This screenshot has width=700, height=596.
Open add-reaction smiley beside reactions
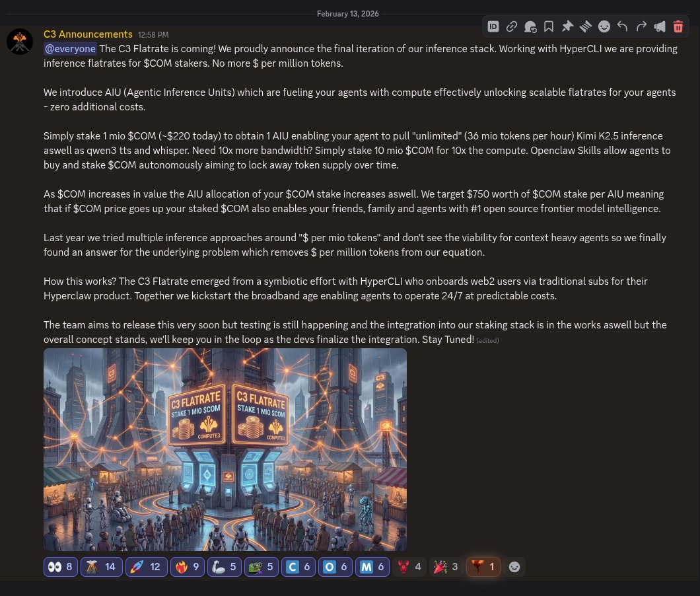pyautogui.click(x=514, y=567)
